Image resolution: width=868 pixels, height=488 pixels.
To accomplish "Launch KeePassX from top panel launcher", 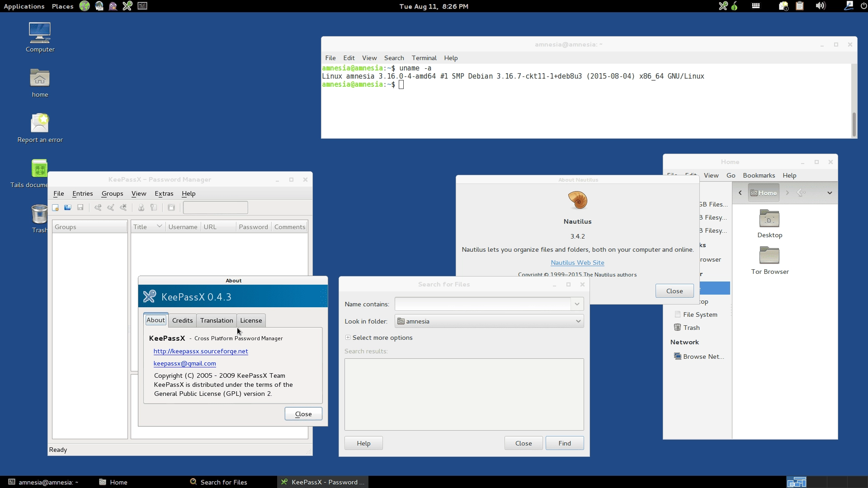I will [x=127, y=6].
